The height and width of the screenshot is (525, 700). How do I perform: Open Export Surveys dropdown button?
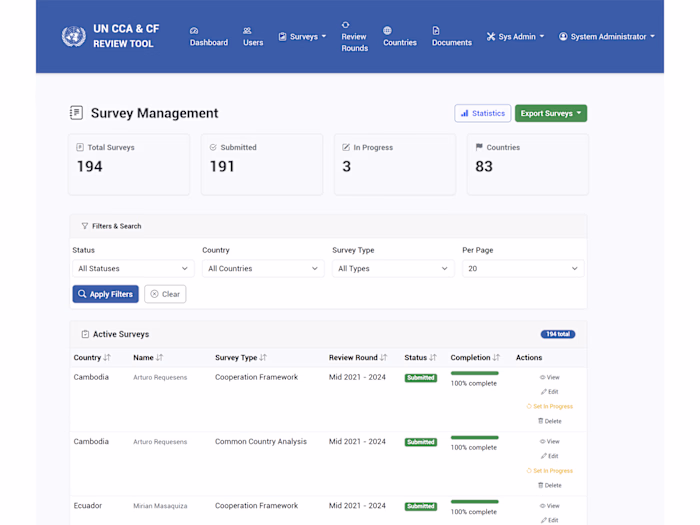click(550, 113)
